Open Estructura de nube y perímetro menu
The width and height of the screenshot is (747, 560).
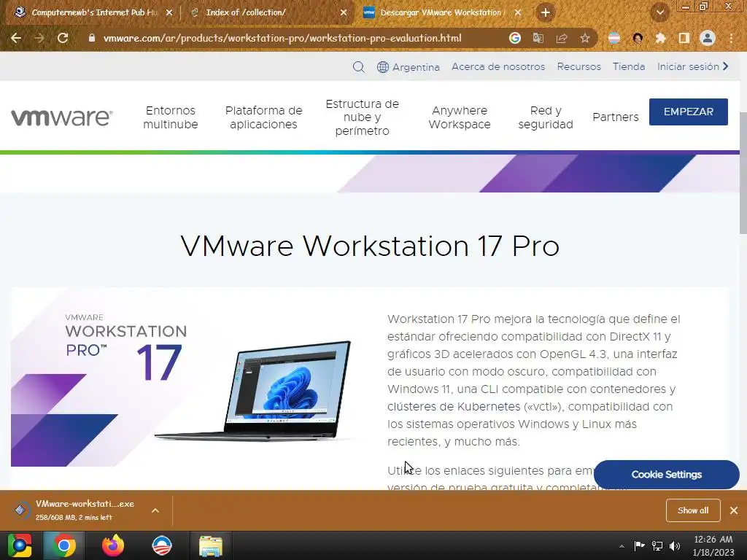click(362, 117)
